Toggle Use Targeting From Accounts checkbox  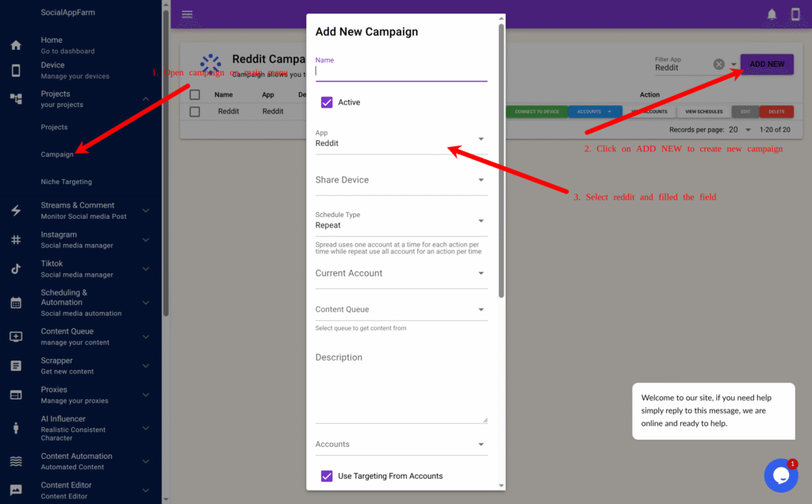[x=327, y=476]
